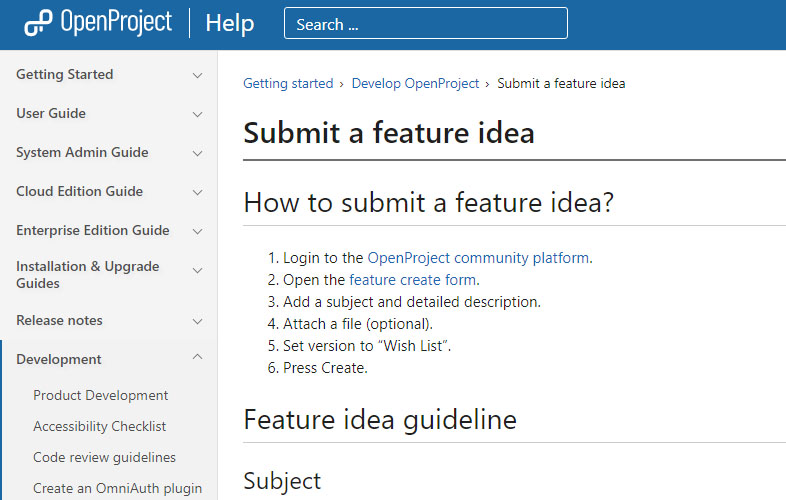786x500 pixels.
Task: Expand System Admin Guide section arrow
Action: click(x=197, y=153)
